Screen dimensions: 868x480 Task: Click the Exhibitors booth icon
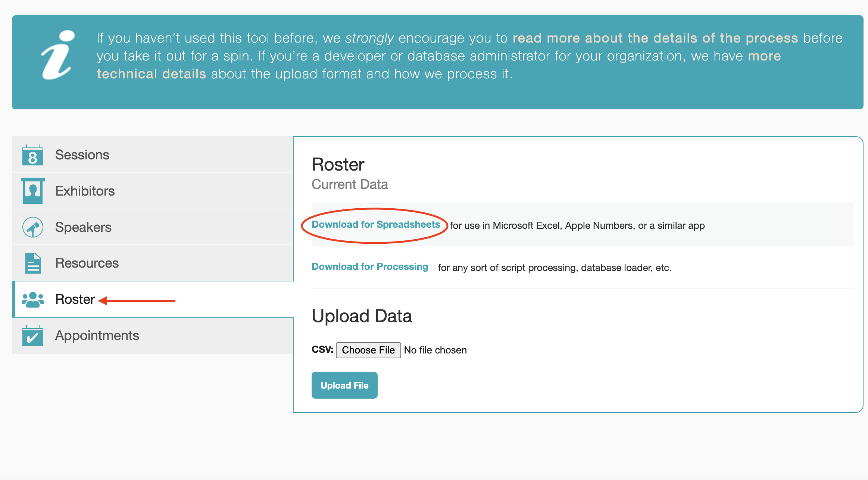click(x=32, y=191)
